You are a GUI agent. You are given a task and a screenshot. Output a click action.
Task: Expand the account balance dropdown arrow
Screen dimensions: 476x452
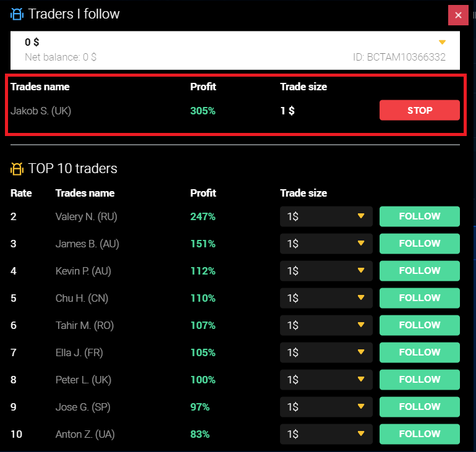(x=442, y=43)
